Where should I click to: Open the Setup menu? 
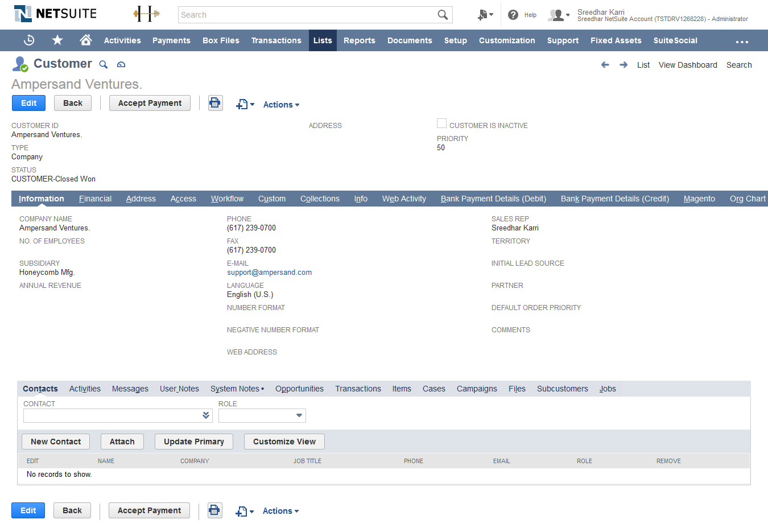(x=456, y=40)
